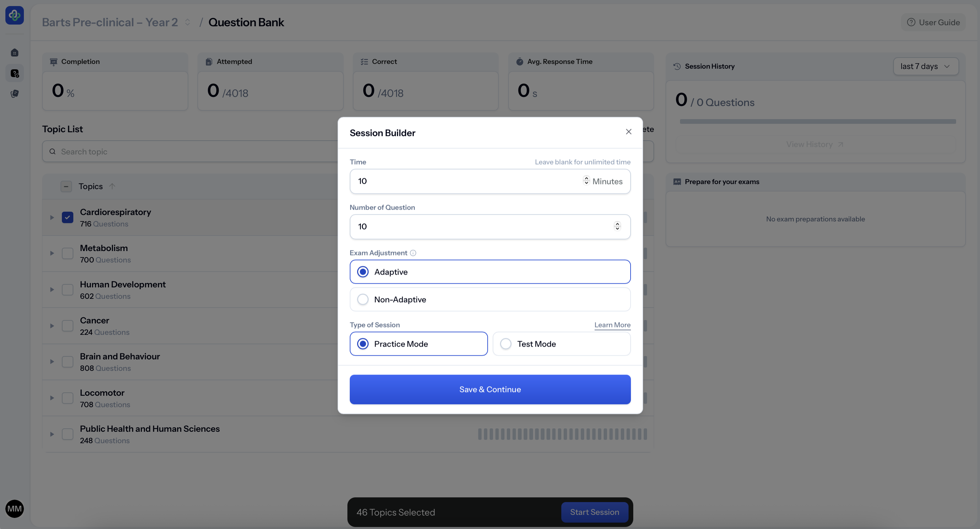Click the app logo at top left

click(x=14, y=15)
